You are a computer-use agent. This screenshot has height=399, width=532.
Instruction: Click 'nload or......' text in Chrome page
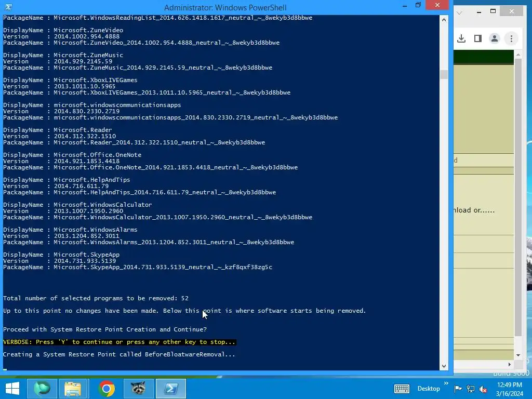pyautogui.click(x=474, y=210)
